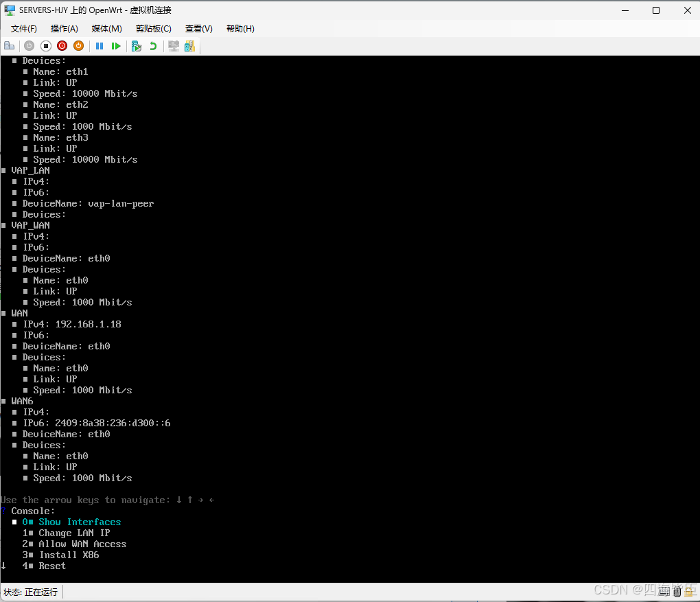700x602 pixels.
Task: Click the Name: eth2 line
Action: click(60, 104)
